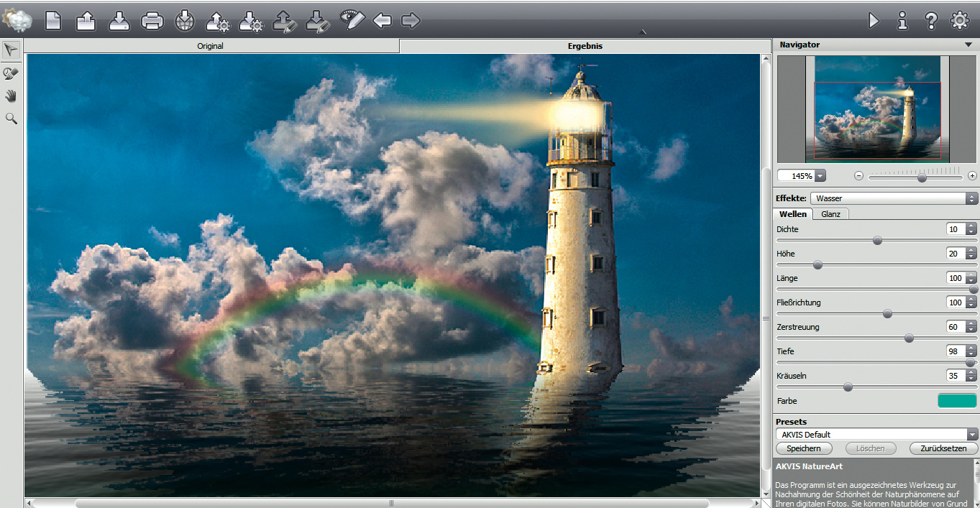
Task: Click the Zurücksetzen button
Action: point(943,448)
